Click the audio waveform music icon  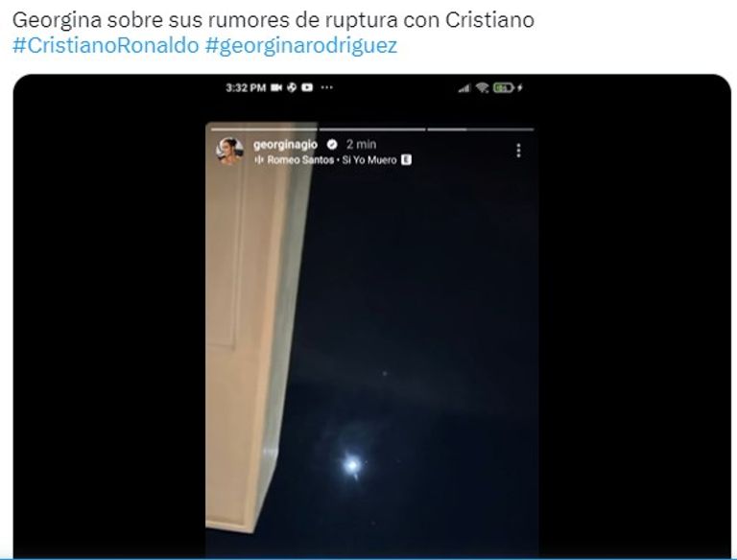258,160
